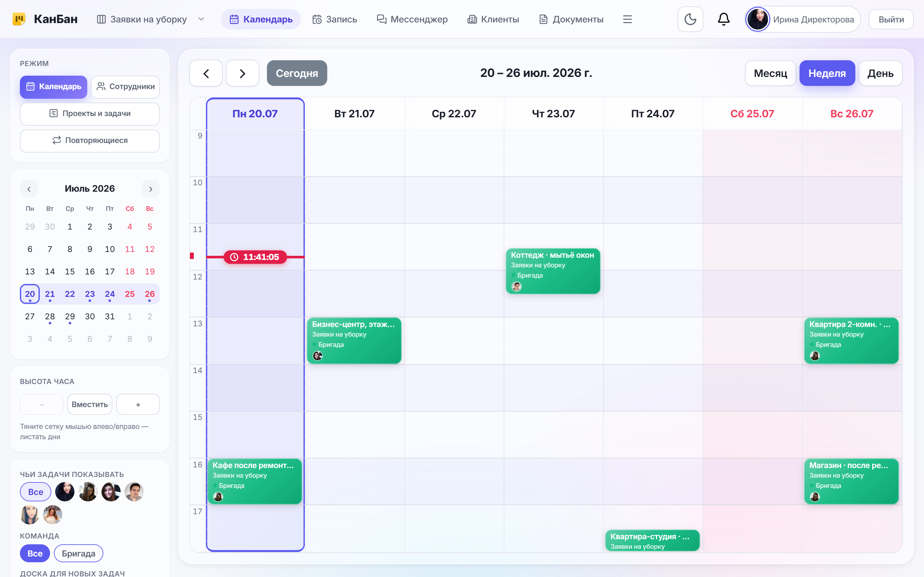Click the Сегодня button

pyautogui.click(x=297, y=73)
